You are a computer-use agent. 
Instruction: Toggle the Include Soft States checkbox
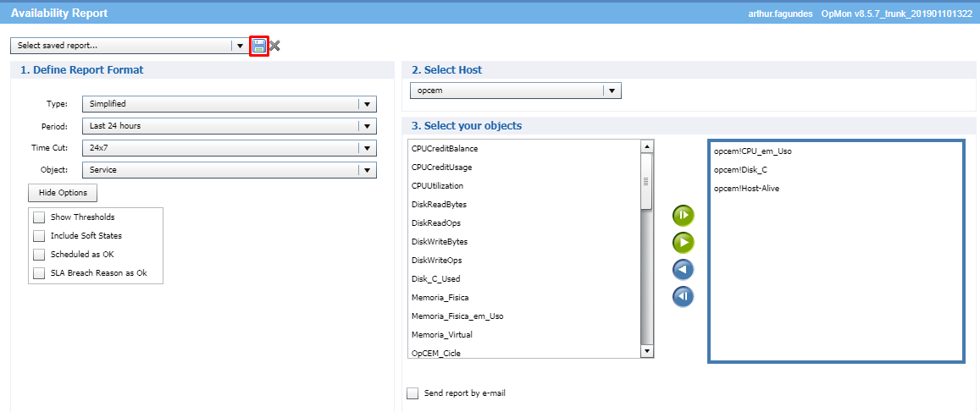[38, 236]
